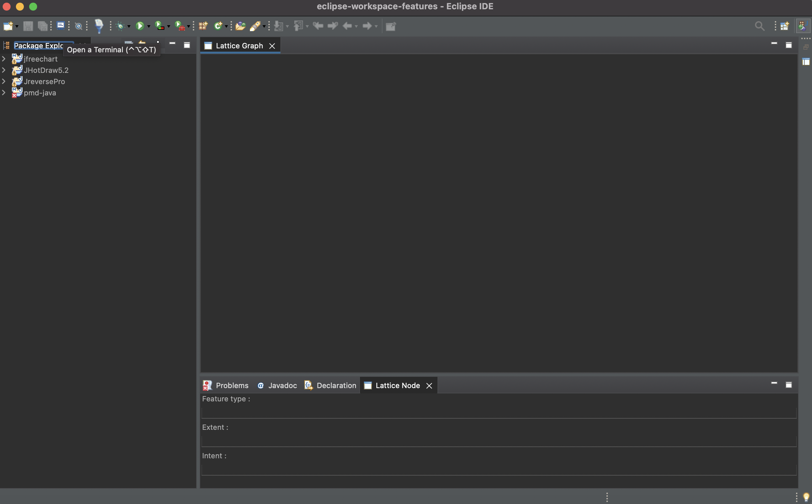
Task: Click the Outline view icon at right trim
Action: click(x=806, y=62)
